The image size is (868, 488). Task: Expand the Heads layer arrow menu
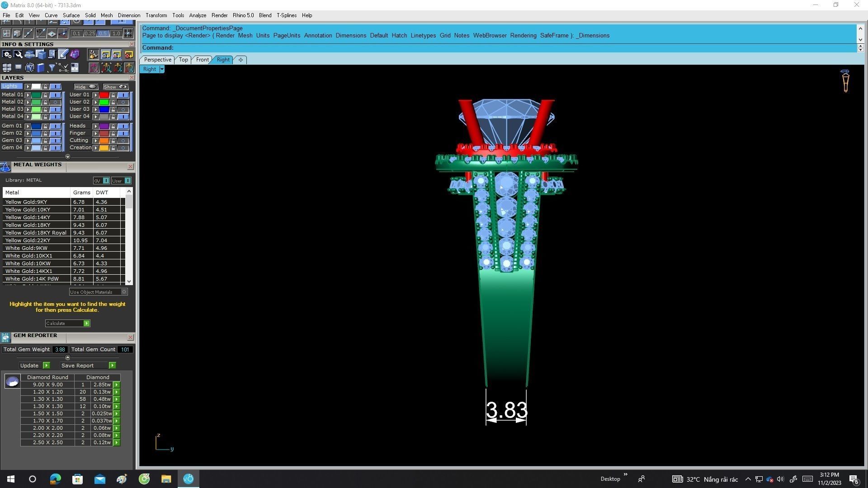click(95, 126)
